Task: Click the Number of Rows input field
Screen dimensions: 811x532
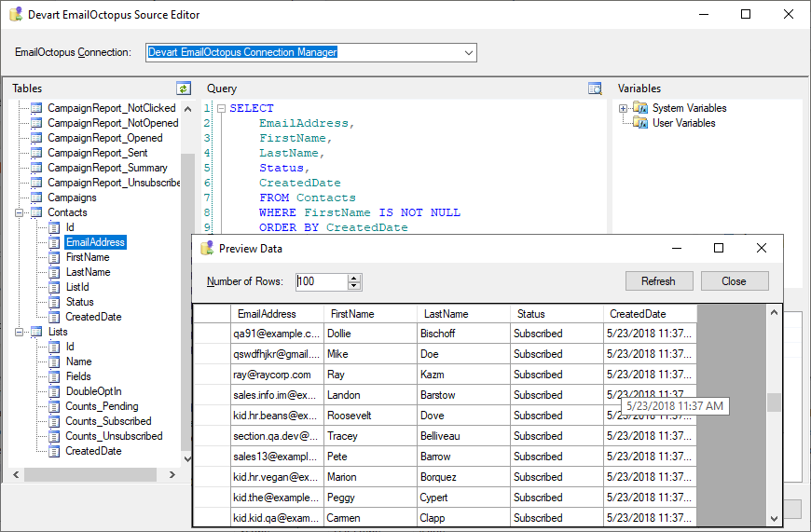Action: coord(321,281)
